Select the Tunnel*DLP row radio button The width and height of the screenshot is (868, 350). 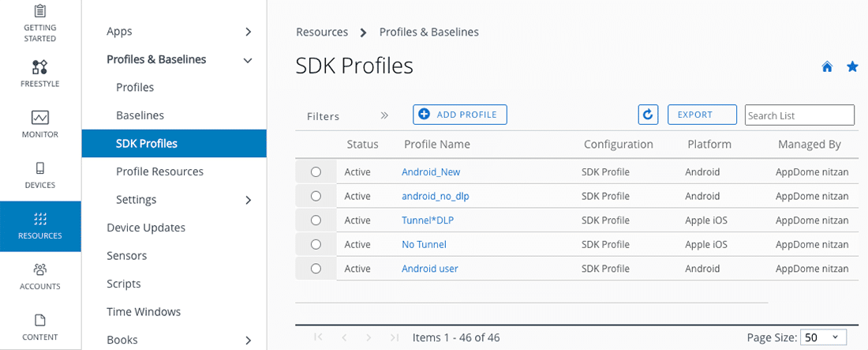(x=316, y=220)
